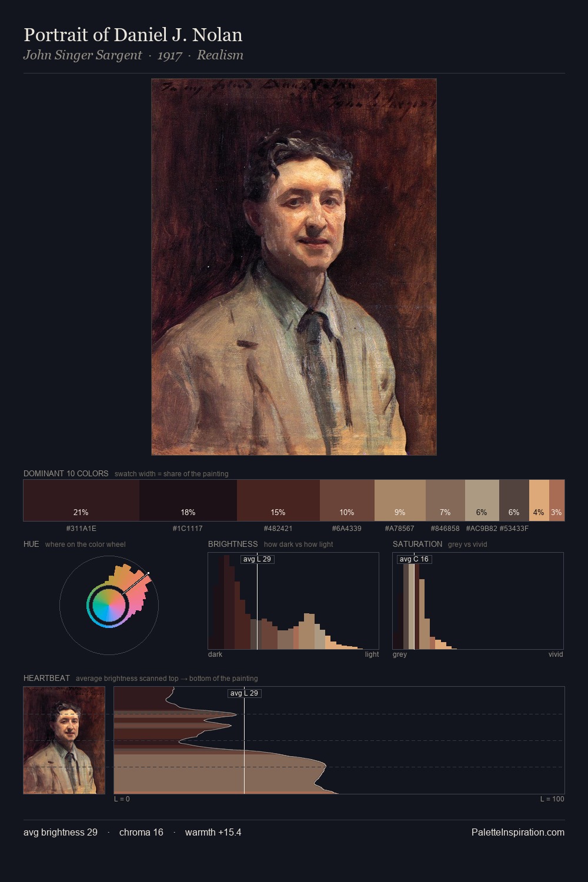Click hex label '#53433F'

(x=514, y=529)
